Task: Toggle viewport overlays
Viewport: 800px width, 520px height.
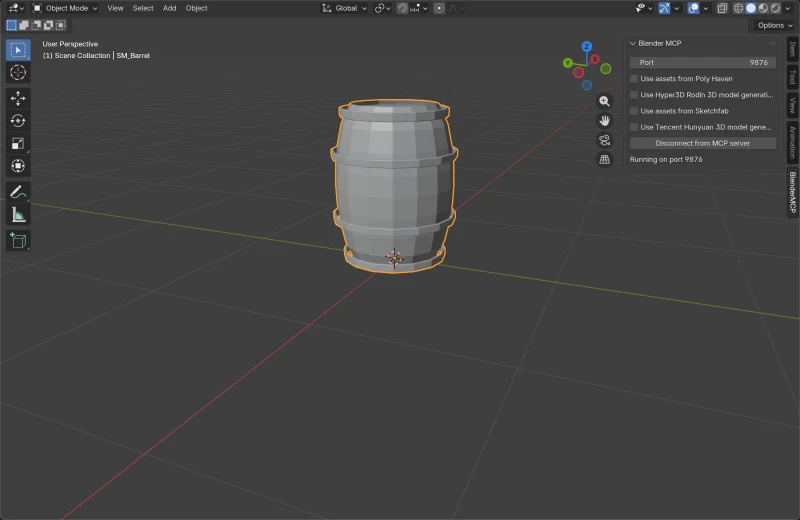Action: (x=693, y=8)
